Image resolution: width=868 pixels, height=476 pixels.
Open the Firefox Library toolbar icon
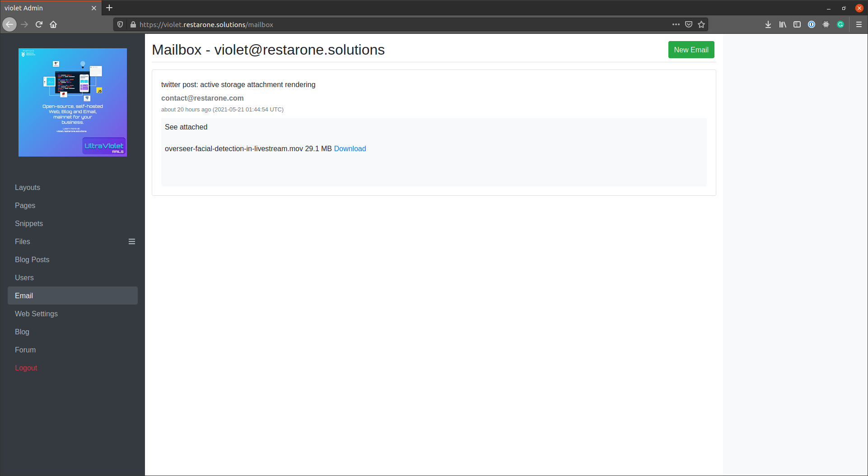tap(783, 24)
